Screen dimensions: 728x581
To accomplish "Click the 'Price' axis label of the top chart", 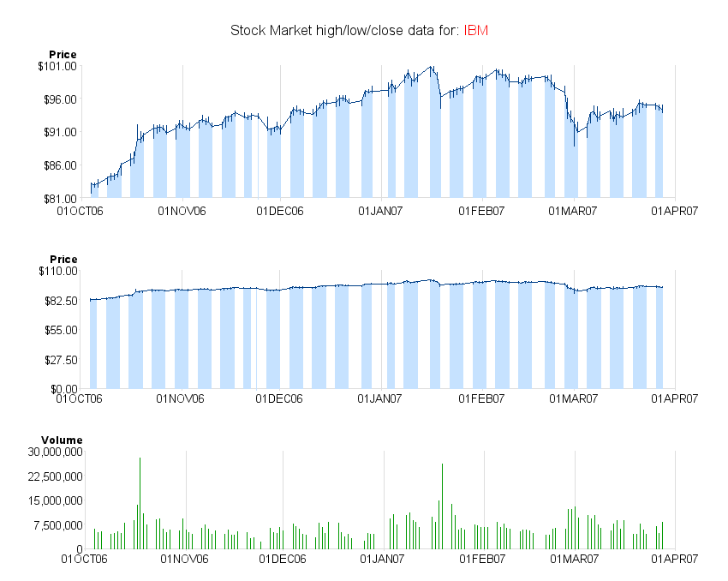I will (x=63, y=54).
